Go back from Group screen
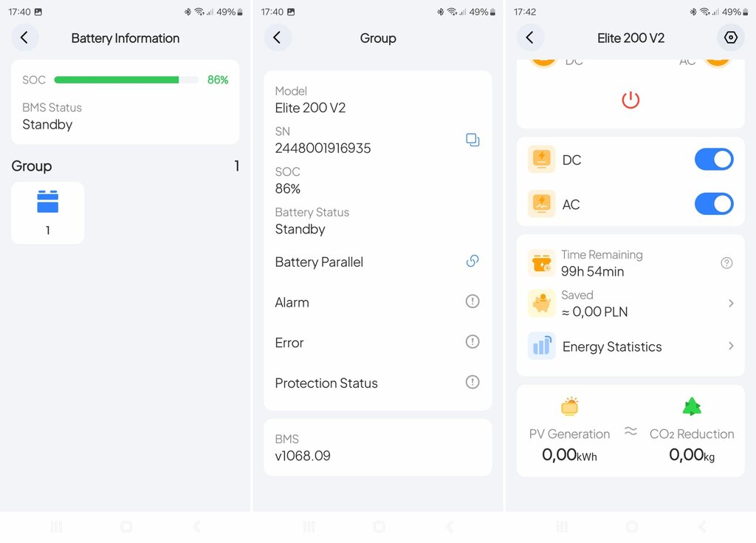 (278, 38)
